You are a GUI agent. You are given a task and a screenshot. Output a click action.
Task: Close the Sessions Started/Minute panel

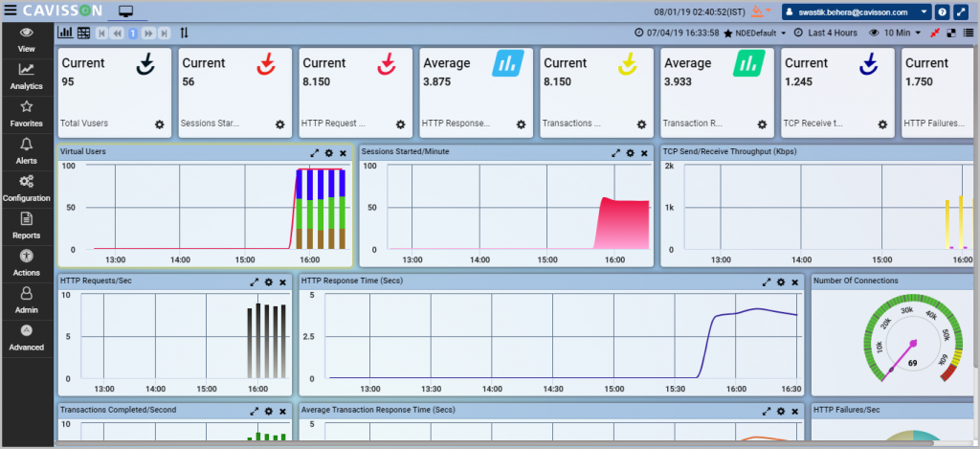644,152
